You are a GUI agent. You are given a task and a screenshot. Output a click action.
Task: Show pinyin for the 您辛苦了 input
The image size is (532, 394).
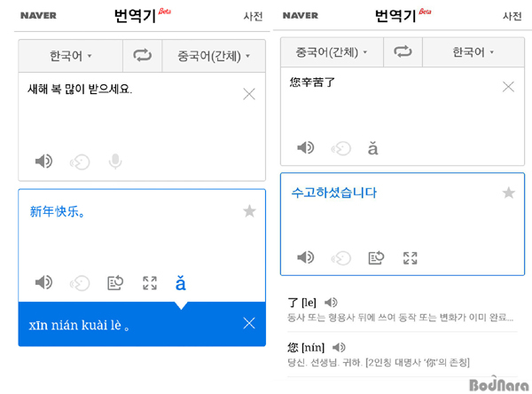[373, 148]
